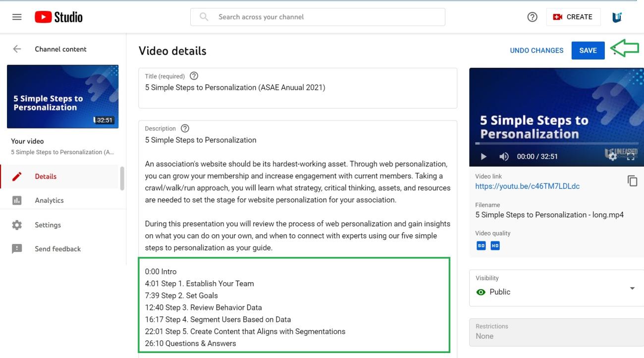
Task: Click the sidebar scrollbar
Action: tap(122, 179)
